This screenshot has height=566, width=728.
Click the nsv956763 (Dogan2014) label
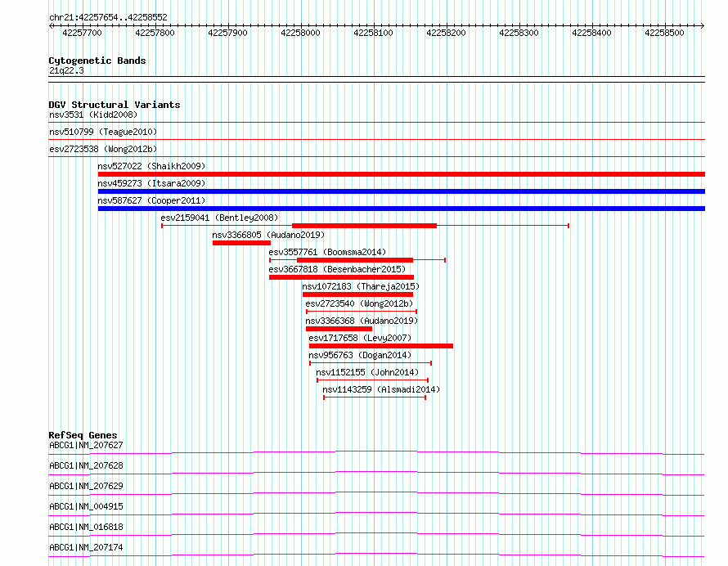(360, 355)
